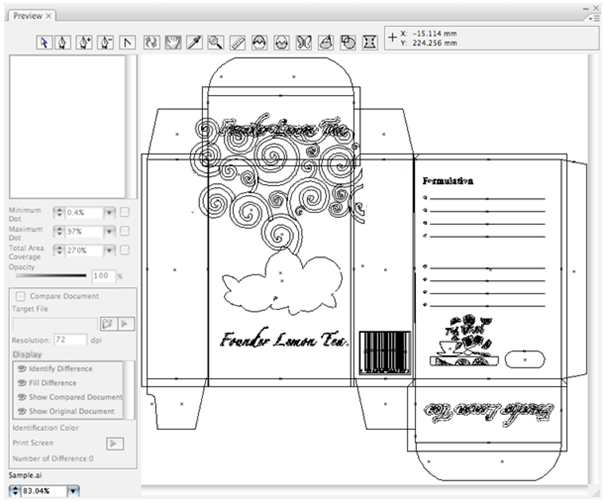Expand the Total Area Coverage dropdown
Screen dimensions: 605x503
point(108,249)
